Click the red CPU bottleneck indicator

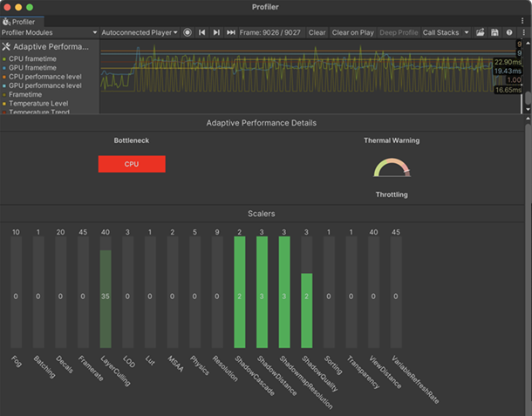tap(132, 164)
